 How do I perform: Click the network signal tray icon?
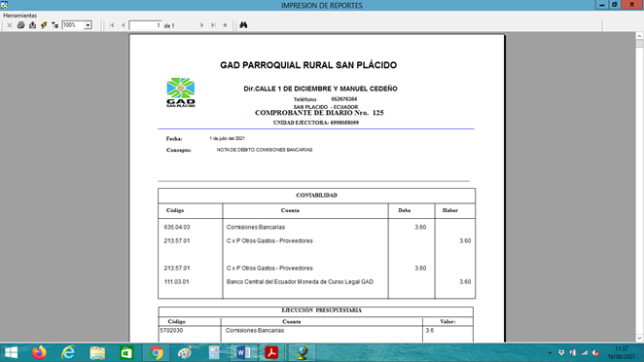[x=584, y=353]
